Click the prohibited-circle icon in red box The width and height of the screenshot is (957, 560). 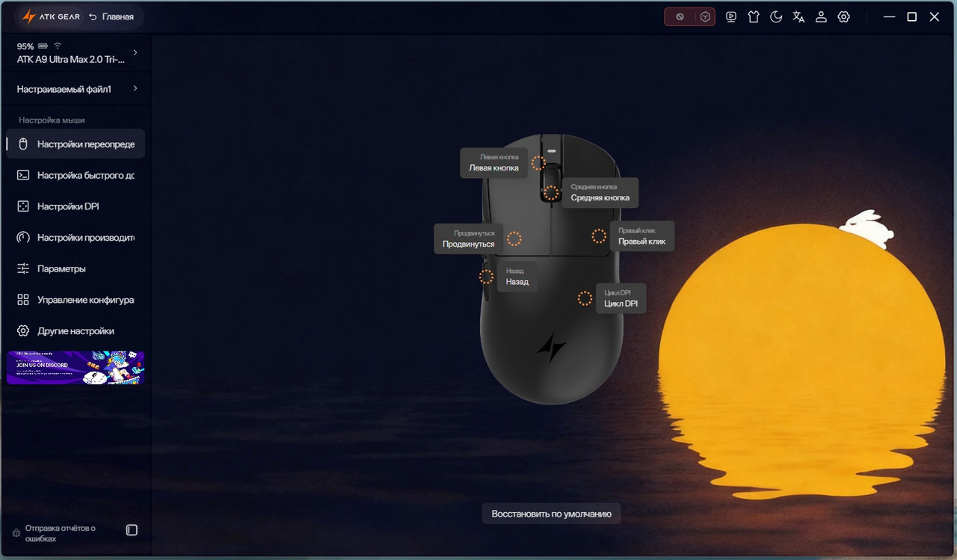pos(680,16)
